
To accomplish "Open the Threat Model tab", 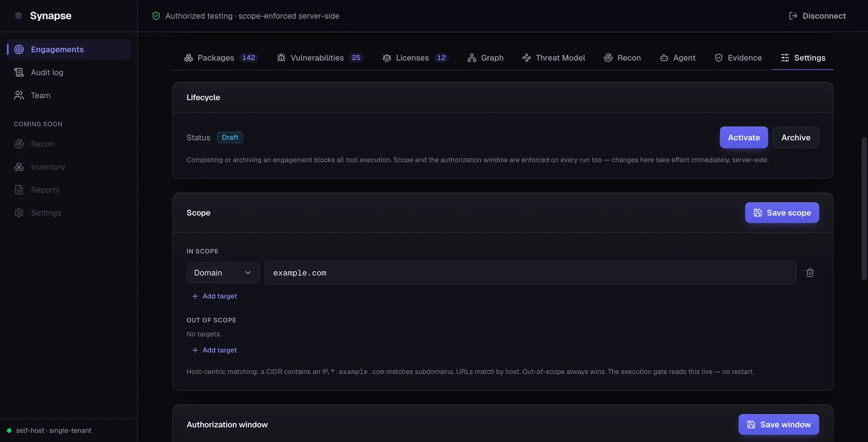I will 554,57.
